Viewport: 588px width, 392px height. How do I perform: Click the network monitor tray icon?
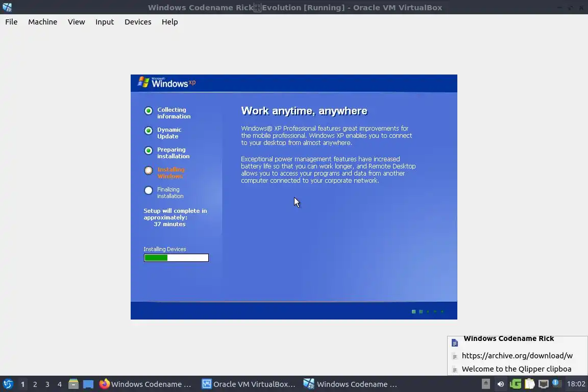(544, 384)
